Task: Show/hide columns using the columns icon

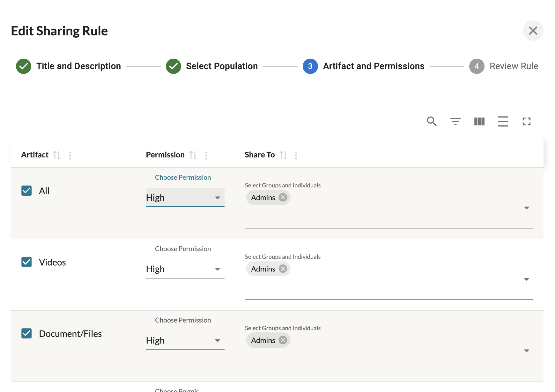Action: (479, 121)
